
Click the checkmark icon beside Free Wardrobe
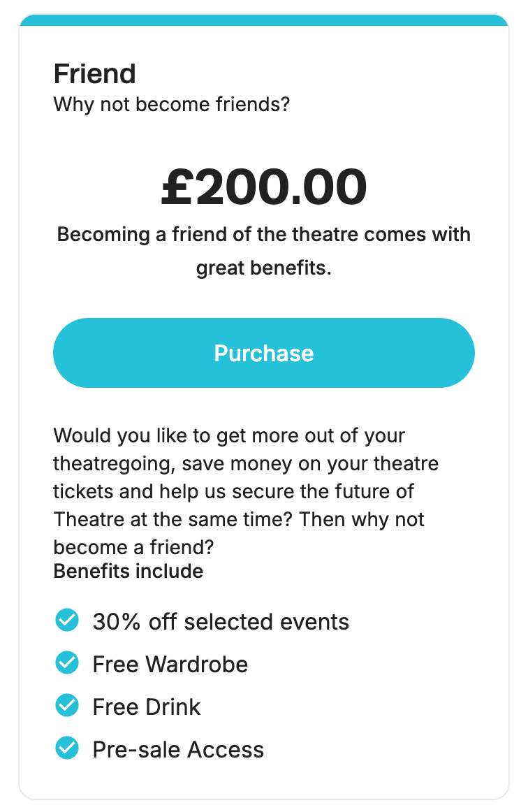tap(67, 663)
